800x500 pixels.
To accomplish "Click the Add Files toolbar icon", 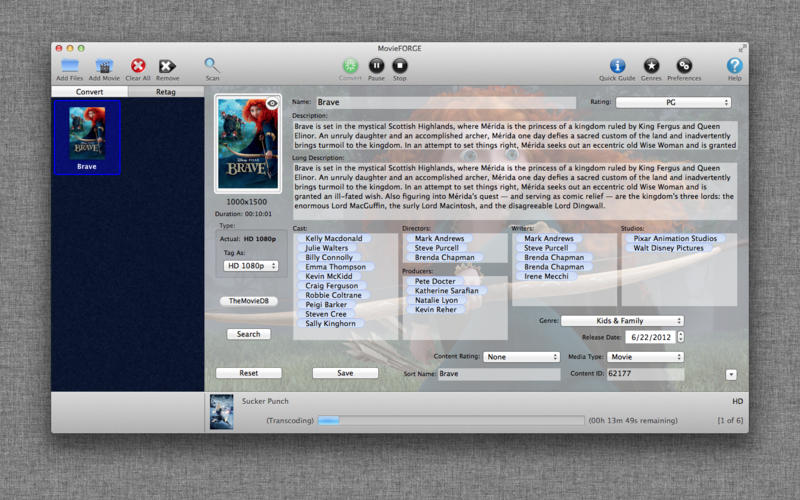I will tap(69, 66).
